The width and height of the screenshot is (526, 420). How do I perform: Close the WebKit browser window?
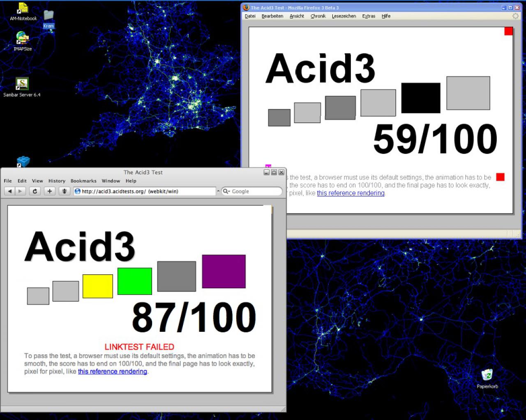281,172
